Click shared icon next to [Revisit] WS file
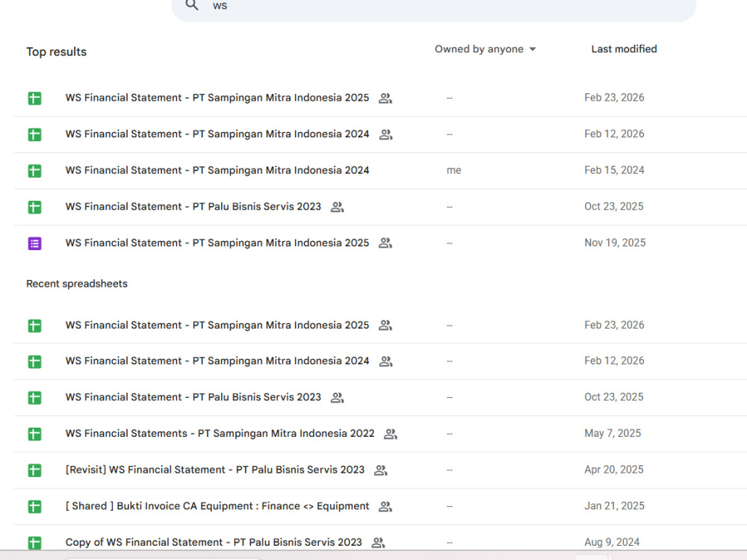The image size is (747, 560). (380, 470)
